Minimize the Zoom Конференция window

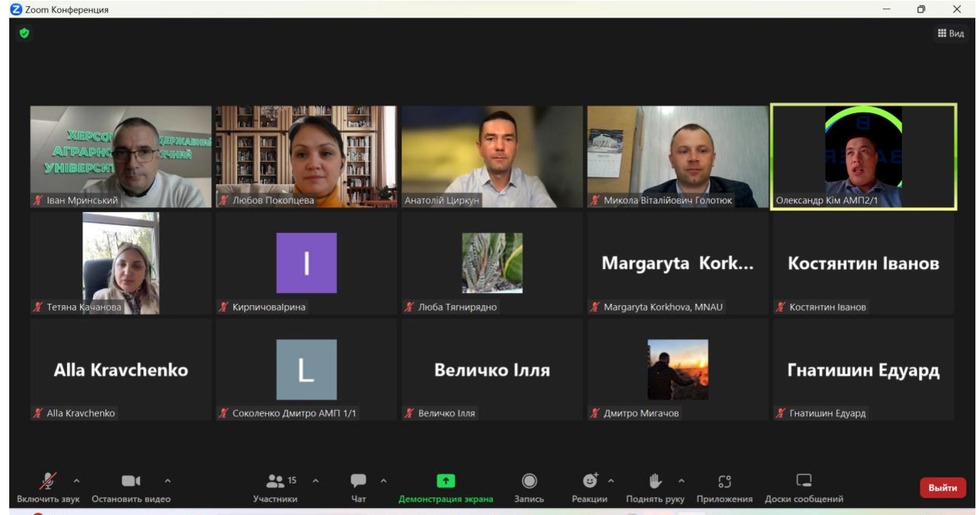[x=886, y=9]
